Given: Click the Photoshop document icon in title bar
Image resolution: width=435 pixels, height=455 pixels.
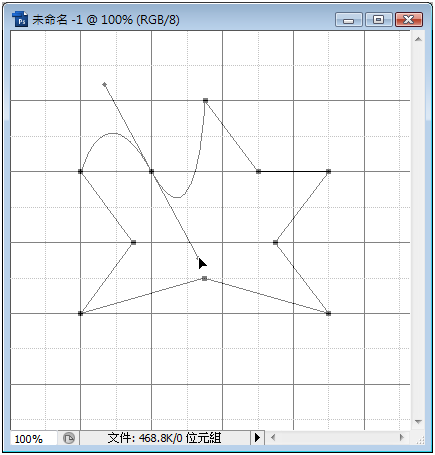Looking at the screenshot, I should tap(20, 19).
